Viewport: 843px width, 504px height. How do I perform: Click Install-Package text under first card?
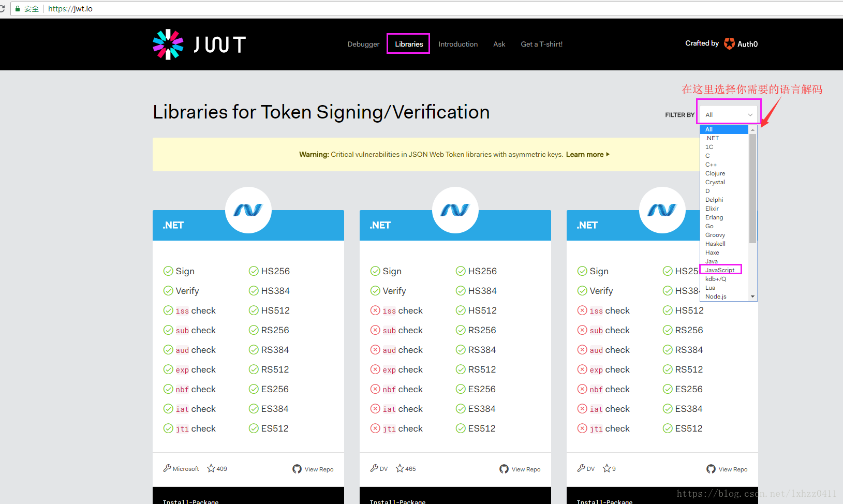[x=190, y=501]
